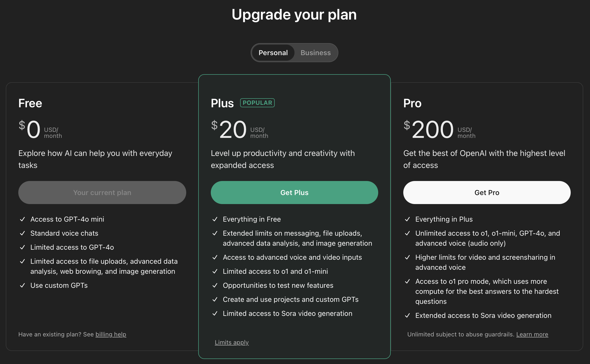
Task: Click checkmark next to Standard voice chats
Action: point(23,233)
